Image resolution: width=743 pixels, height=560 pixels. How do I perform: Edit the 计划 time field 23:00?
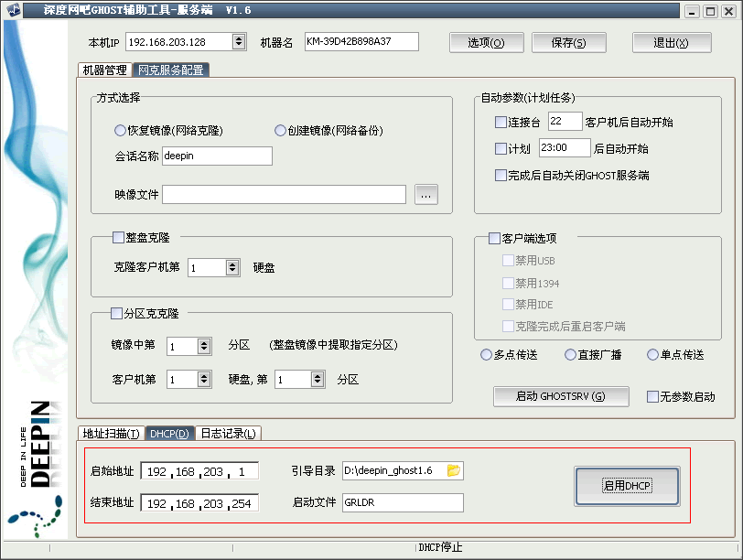[x=565, y=147]
